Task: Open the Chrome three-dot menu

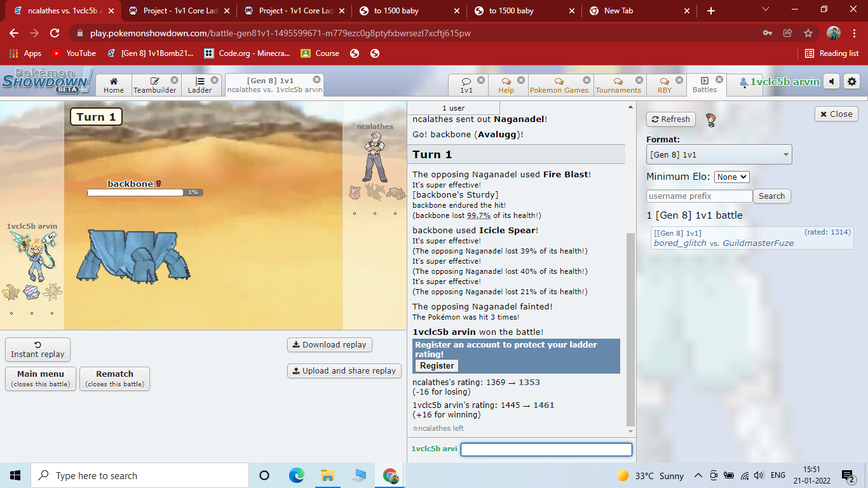Action: (x=855, y=33)
